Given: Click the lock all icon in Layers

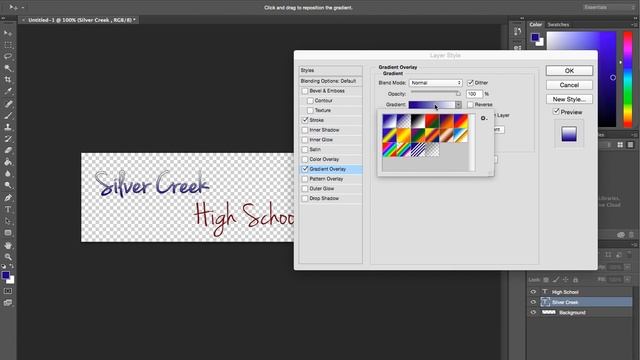Looking at the screenshot, I should pyautogui.click(x=576, y=280).
